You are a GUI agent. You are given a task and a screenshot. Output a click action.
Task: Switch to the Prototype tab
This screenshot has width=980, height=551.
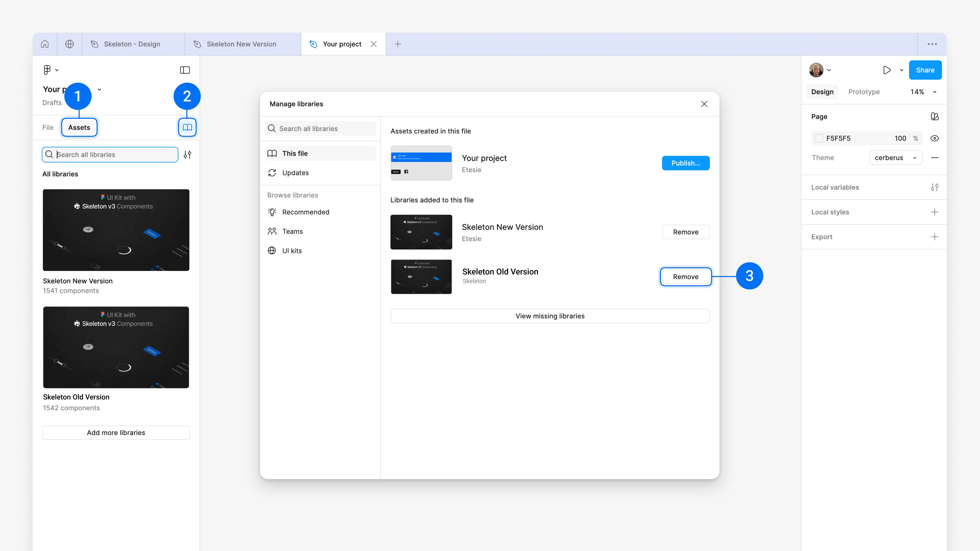coord(864,92)
